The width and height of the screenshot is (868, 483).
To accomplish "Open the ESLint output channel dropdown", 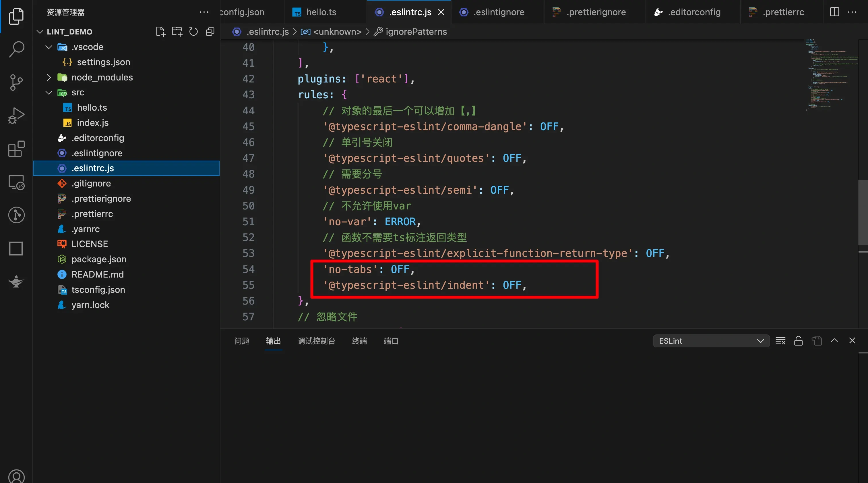I will pyautogui.click(x=711, y=341).
